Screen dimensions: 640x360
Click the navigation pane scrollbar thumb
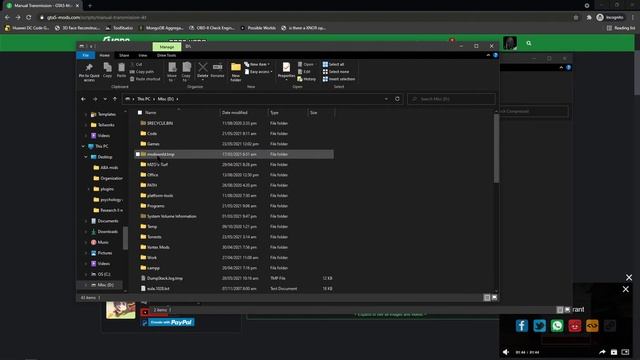click(x=125, y=238)
